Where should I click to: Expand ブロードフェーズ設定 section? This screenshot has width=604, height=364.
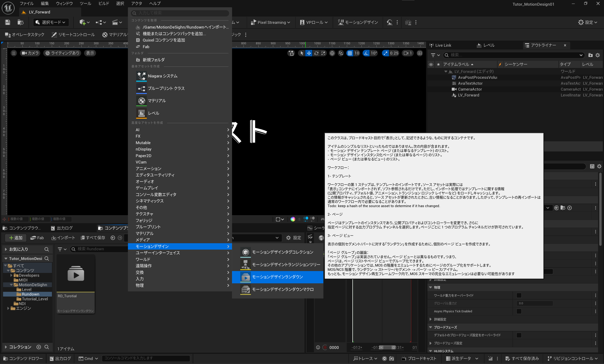[431, 343]
